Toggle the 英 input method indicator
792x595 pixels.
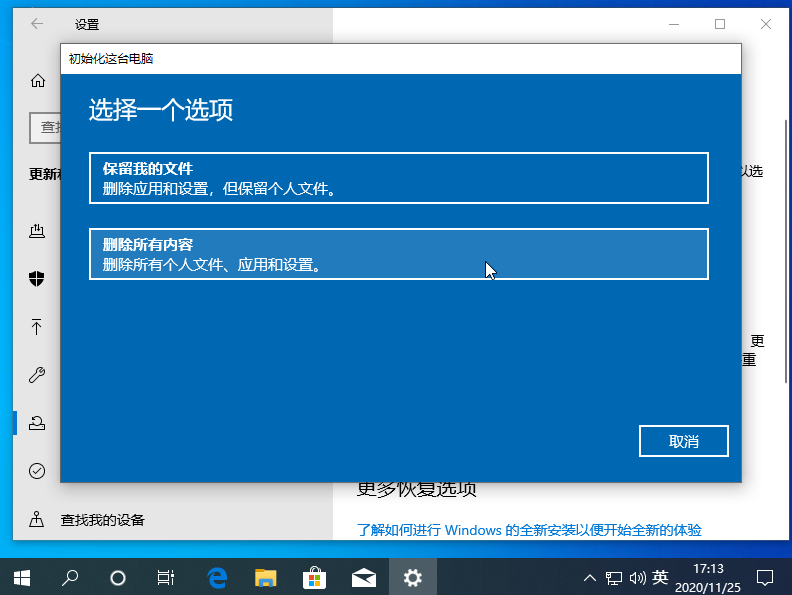pos(660,578)
